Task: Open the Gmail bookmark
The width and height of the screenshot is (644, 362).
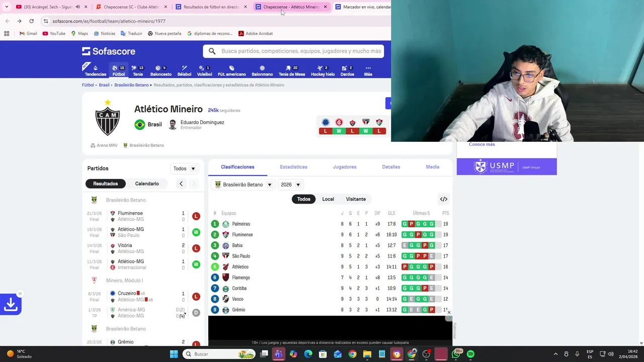Action: (x=28, y=34)
